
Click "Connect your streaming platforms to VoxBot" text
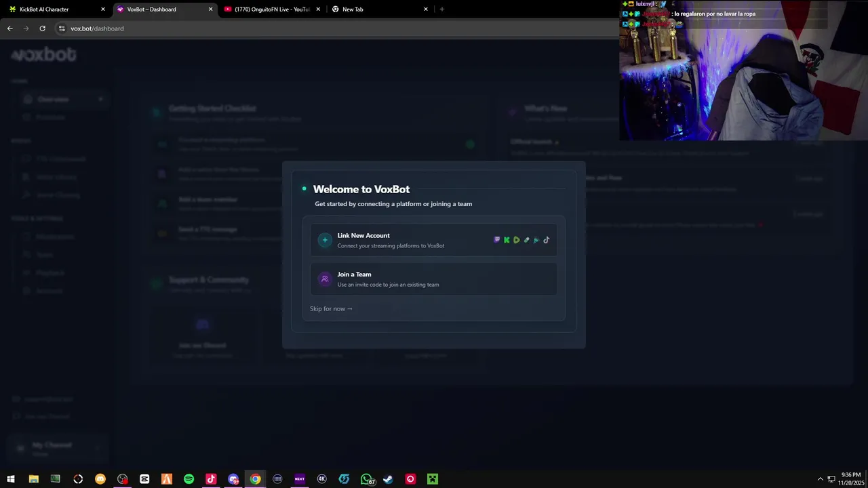tap(391, 245)
